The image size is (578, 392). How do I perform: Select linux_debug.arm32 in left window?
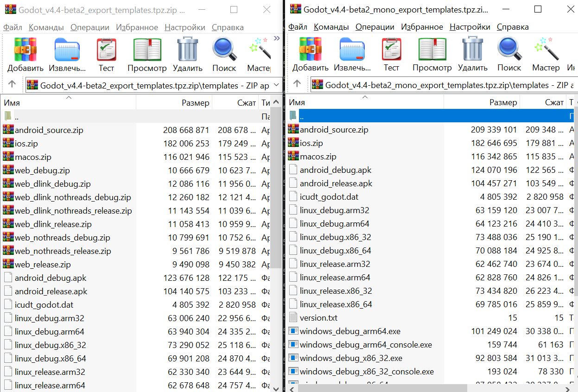pyautogui.click(x=49, y=318)
